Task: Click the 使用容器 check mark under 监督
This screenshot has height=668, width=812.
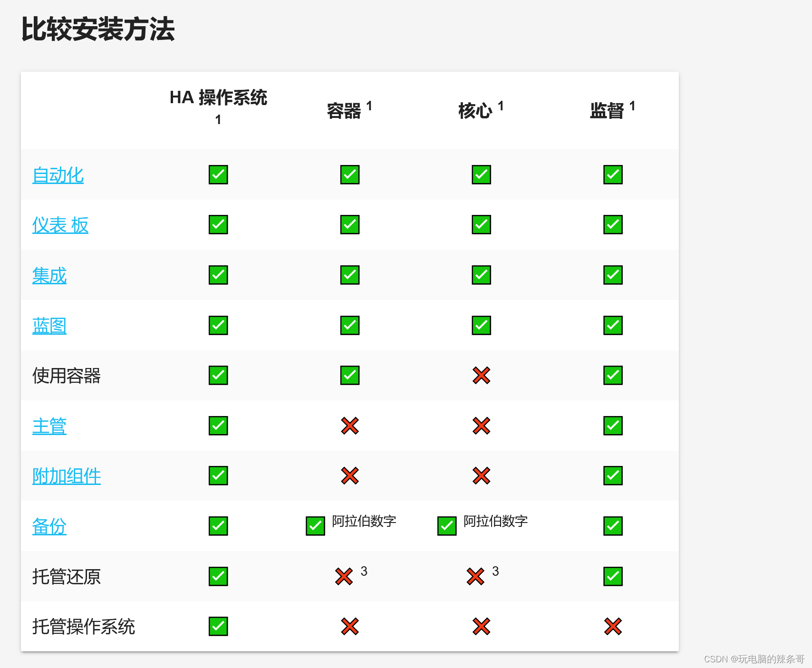Action: coord(613,375)
